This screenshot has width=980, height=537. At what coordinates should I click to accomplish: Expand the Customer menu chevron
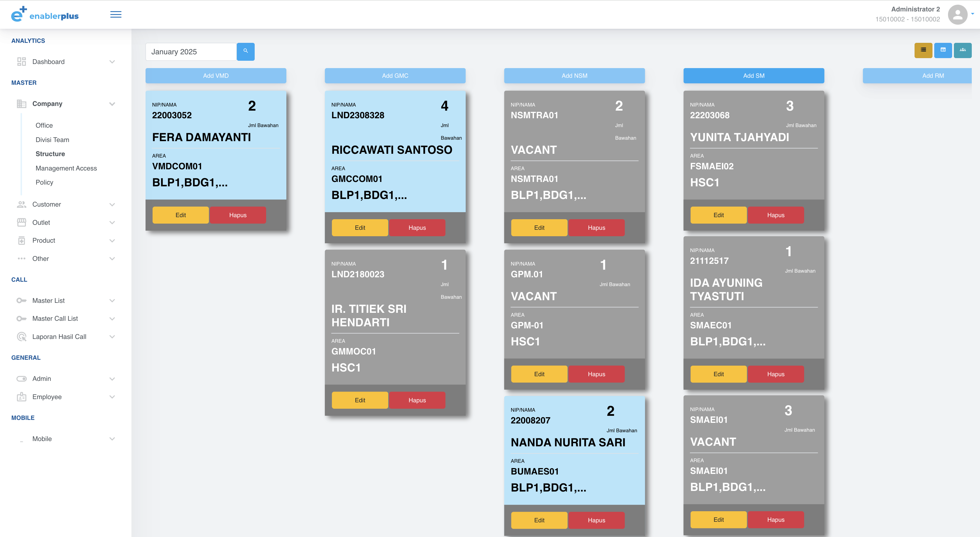coord(112,204)
